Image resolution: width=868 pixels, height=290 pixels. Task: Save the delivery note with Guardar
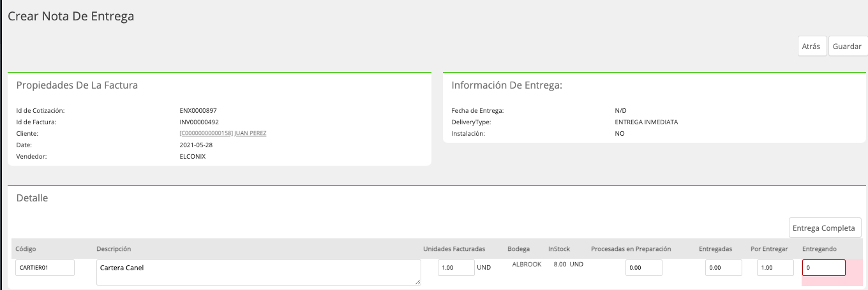tap(848, 47)
